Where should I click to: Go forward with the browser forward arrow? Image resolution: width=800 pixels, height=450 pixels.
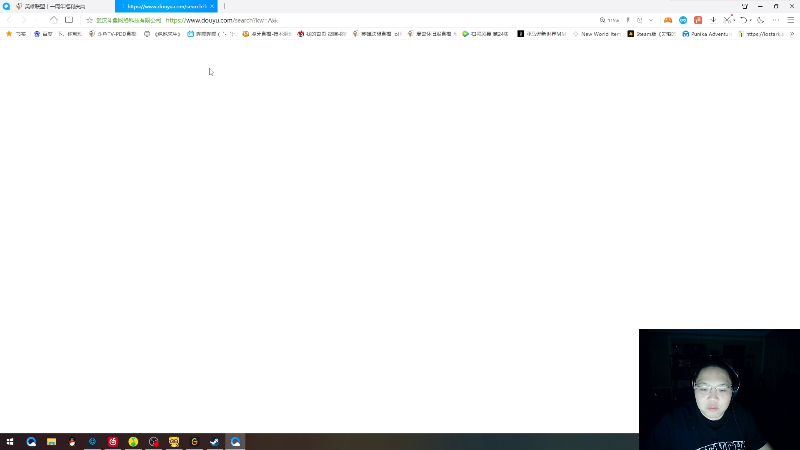[x=23, y=20]
